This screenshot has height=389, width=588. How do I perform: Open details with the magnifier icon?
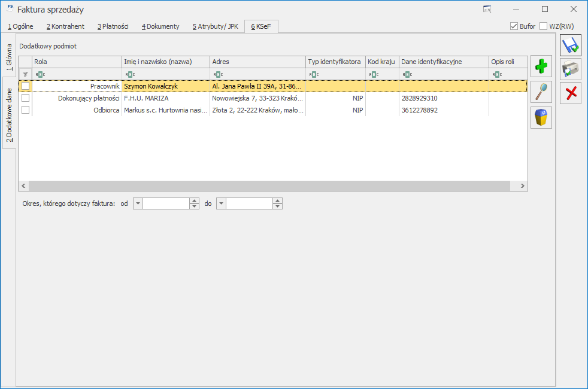(x=541, y=92)
